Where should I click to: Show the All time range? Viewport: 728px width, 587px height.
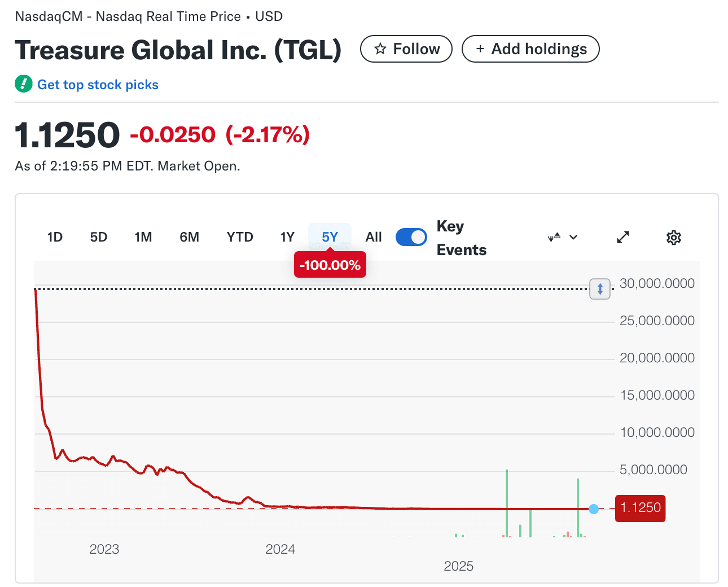click(374, 237)
